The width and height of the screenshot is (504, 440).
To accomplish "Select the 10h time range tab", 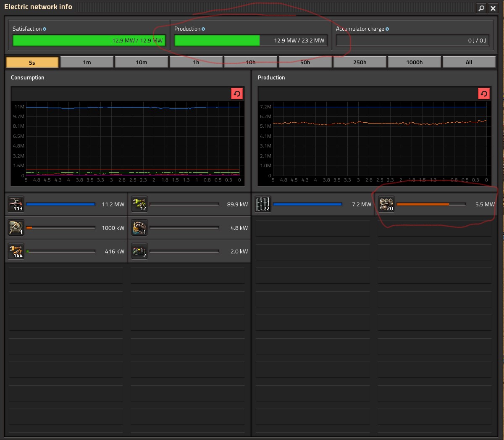I will pyautogui.click(x=251, y=62).
